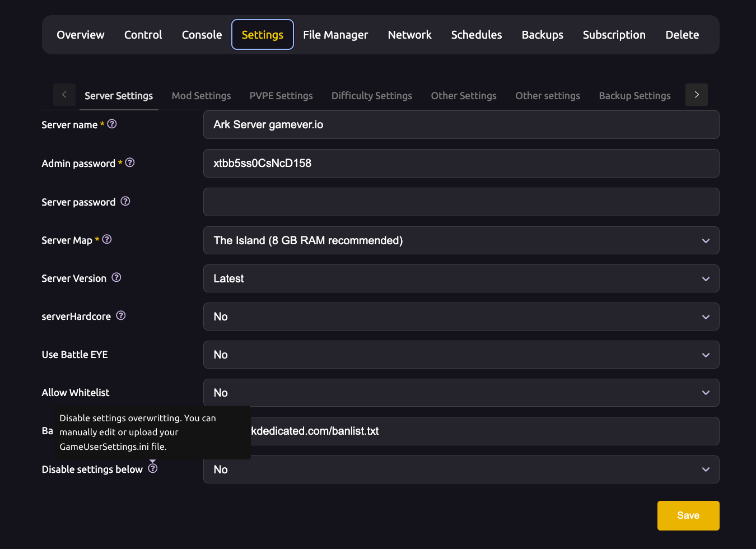
Task: Open the Subscription tab
Action: [614, 35]
